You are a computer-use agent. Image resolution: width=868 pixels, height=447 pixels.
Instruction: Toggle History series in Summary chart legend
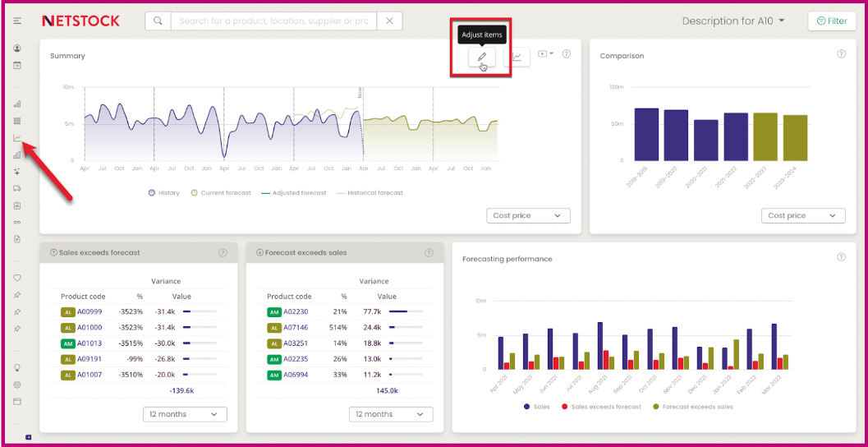[x=163, y=193]
